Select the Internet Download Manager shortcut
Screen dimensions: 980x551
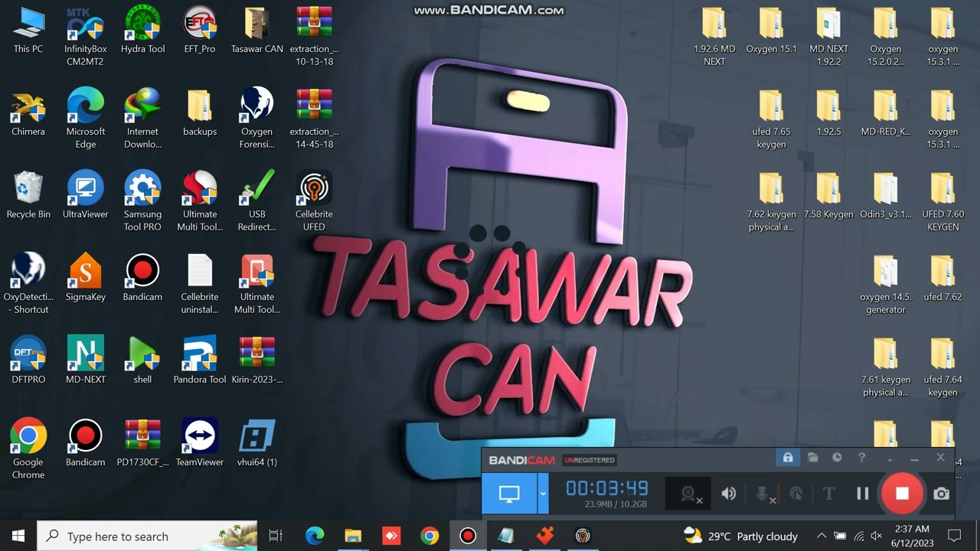[x=143, y=119]
